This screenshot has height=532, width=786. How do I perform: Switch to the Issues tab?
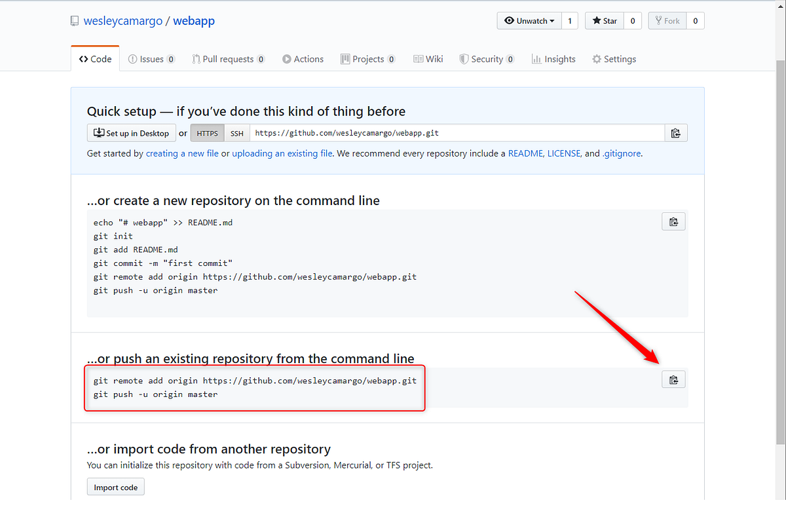(x=151, y=58)
